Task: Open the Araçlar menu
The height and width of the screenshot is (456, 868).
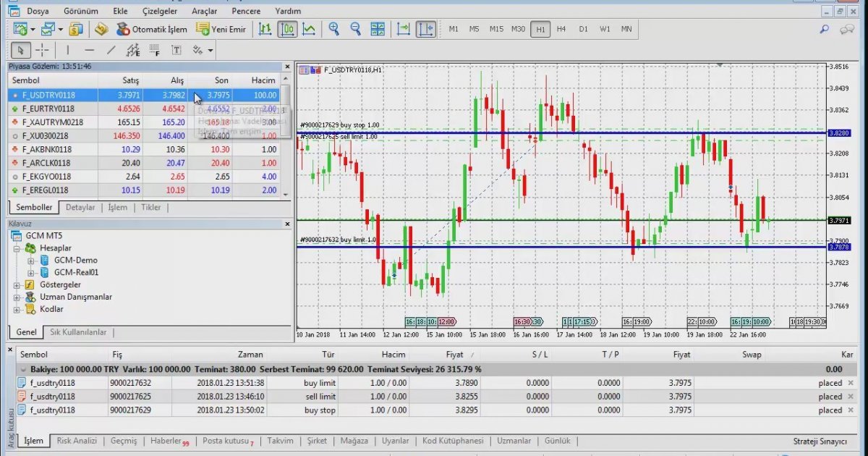Action: tap(205, 11)
